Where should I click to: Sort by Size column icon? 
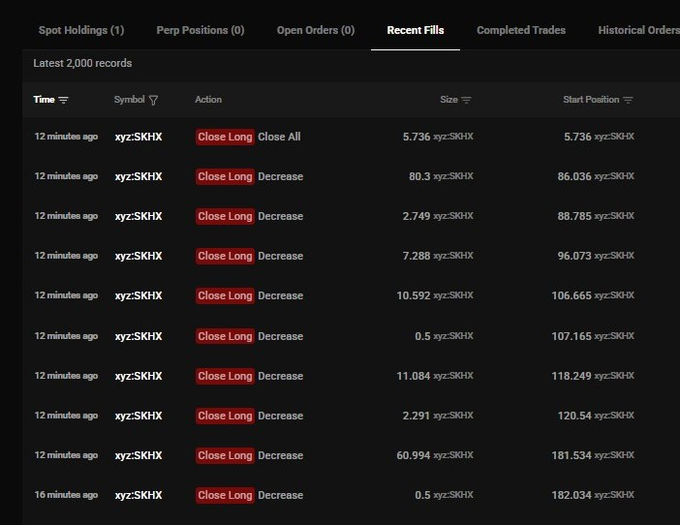466,100
